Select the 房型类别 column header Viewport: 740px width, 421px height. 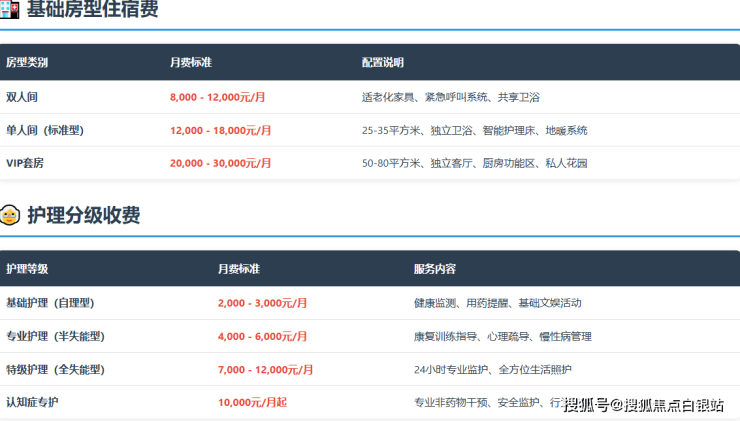[27, 63]
